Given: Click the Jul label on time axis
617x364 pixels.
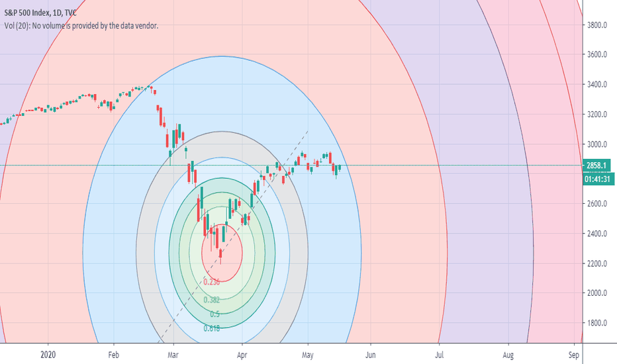Looking at the screenshot, I should 439,355.
